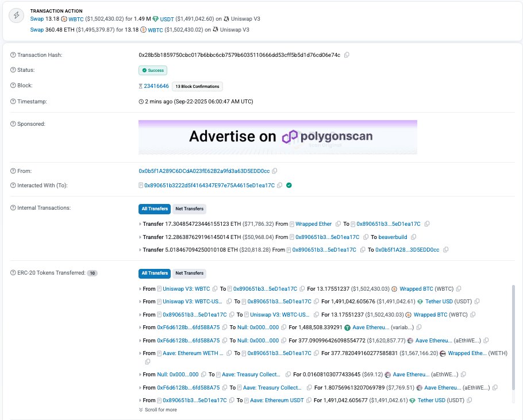Screen dimensions: 523x420
Task: Select All Transfers tab under Internal Transactions
Action: click(155, 209)
